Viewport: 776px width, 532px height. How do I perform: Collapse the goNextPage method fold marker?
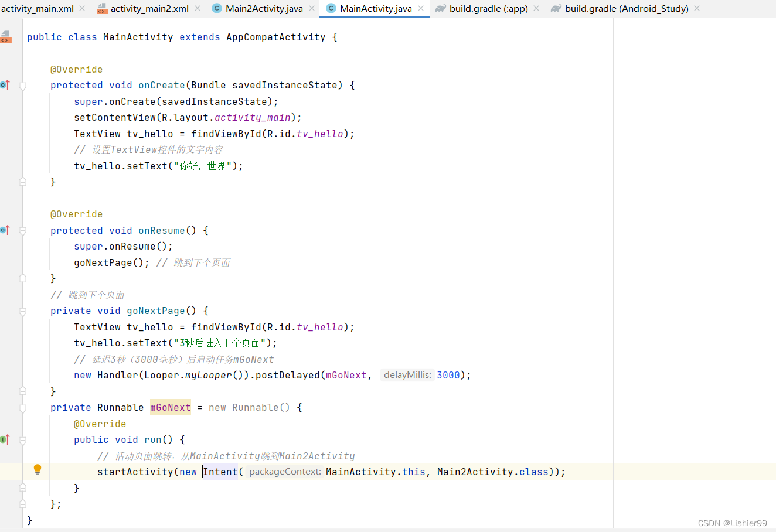coord(23,312)
